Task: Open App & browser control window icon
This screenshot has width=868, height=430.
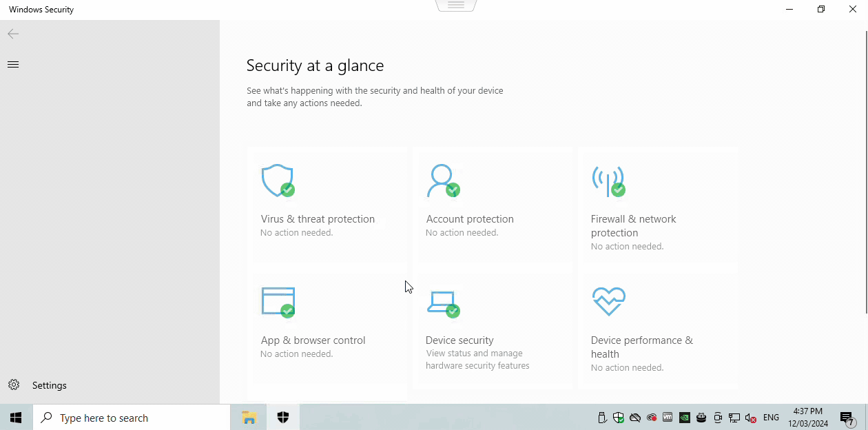Action: pos(278,302)
